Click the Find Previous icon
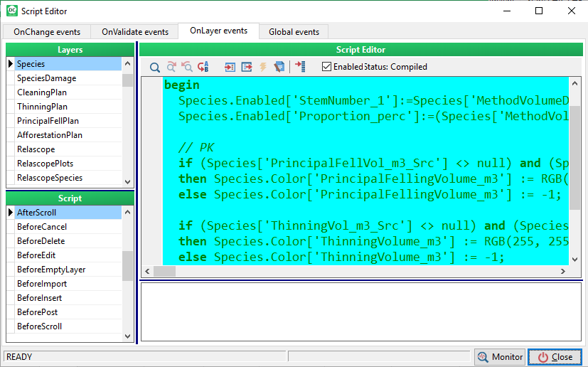The image size is (588, 367). [x=187, y=67]
